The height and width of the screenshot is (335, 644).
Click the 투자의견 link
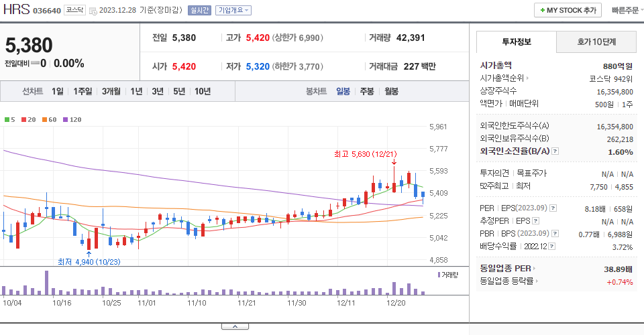coord(494,174)
